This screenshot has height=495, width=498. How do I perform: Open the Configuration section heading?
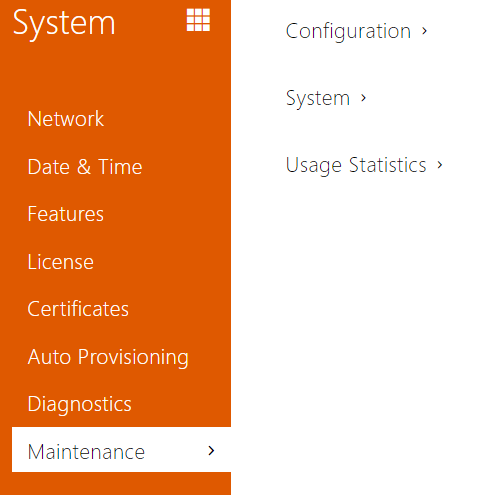(348, 31)
